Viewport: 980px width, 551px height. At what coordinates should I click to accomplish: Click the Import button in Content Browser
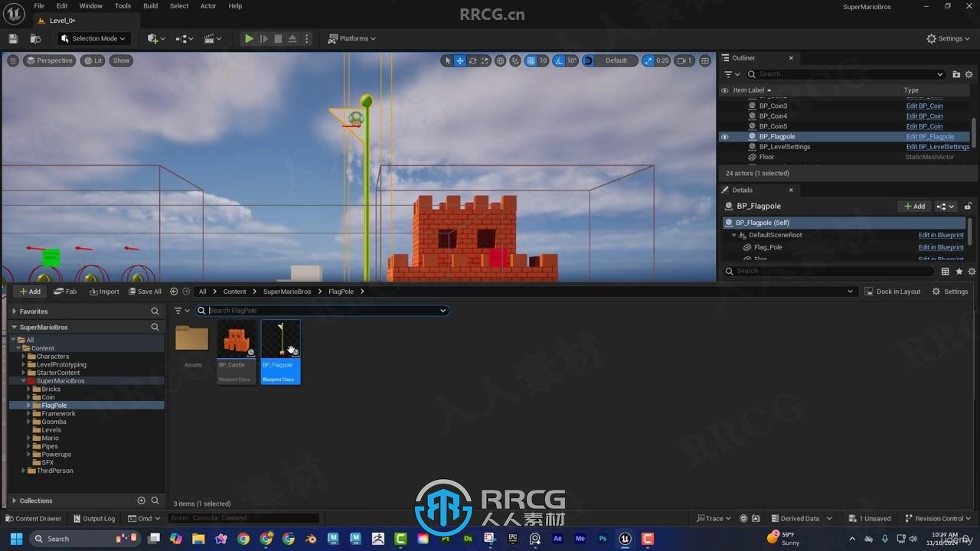point(104,292)
